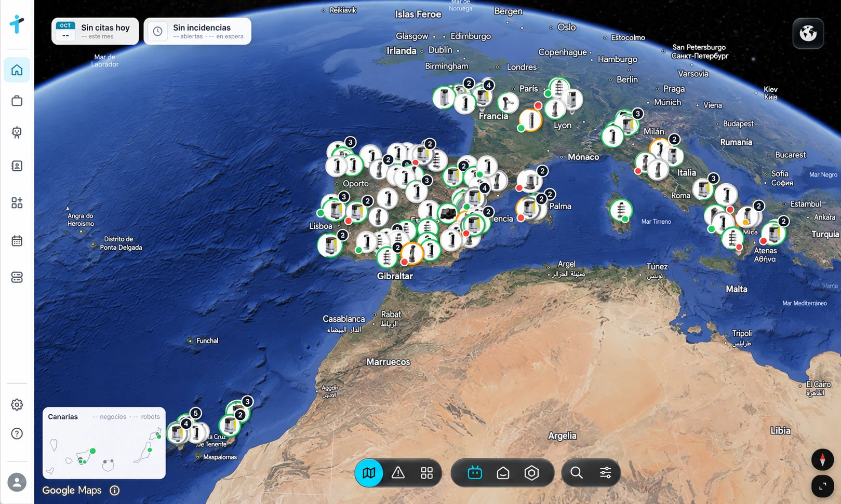Toggle the globe view button
The width and height of the screenshot is (841, 504).
[808, 33]
